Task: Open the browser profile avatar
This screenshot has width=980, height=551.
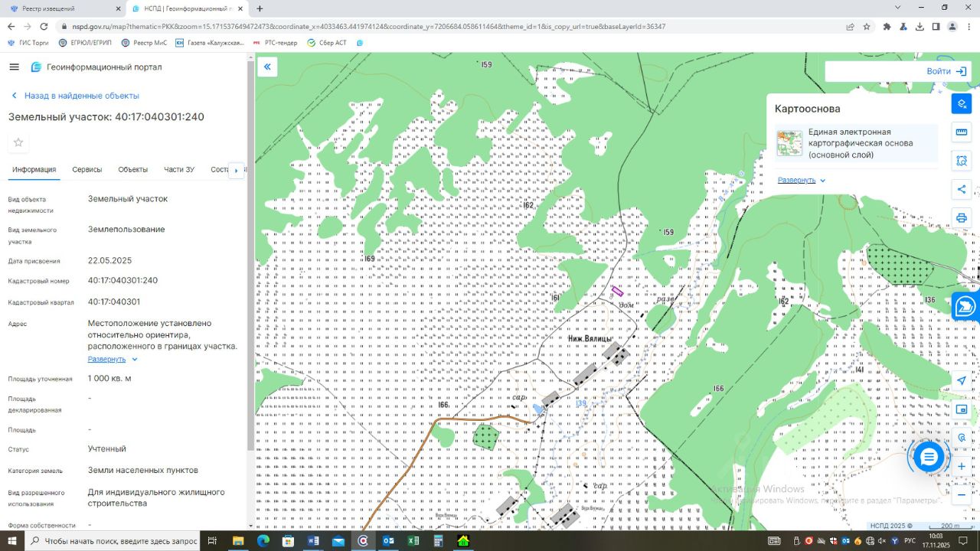Action: 952,26
